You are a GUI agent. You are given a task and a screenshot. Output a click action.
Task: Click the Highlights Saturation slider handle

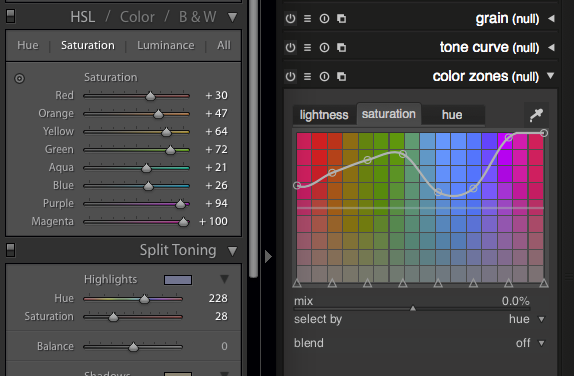pyautogui.click(x=113, y=317)
